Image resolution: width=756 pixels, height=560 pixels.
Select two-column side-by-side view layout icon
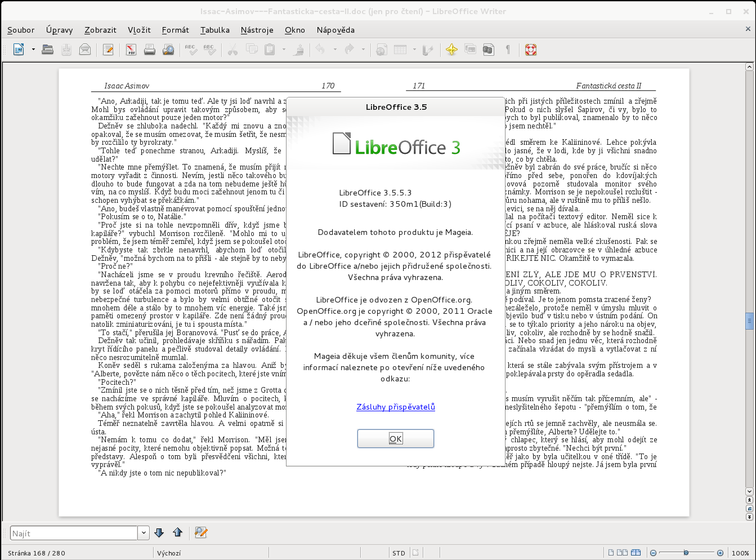tap(623, 553)
